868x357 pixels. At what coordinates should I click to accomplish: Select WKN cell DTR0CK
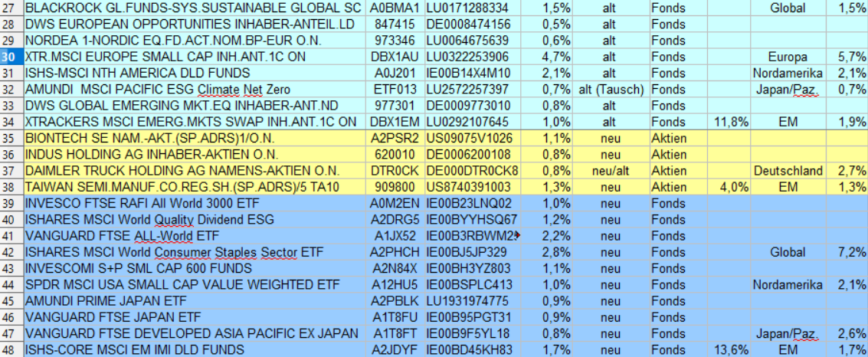pos(395,171)
